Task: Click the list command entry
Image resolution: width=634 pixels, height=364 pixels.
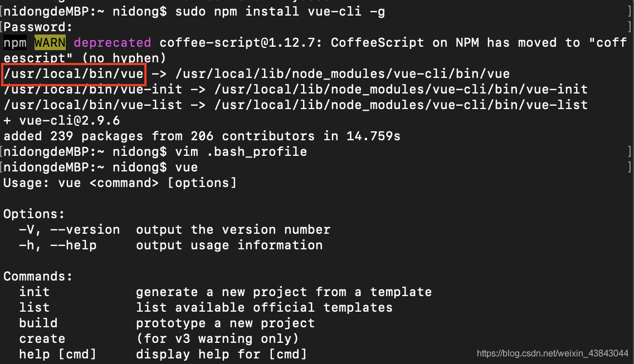Action: coord(35,307)
